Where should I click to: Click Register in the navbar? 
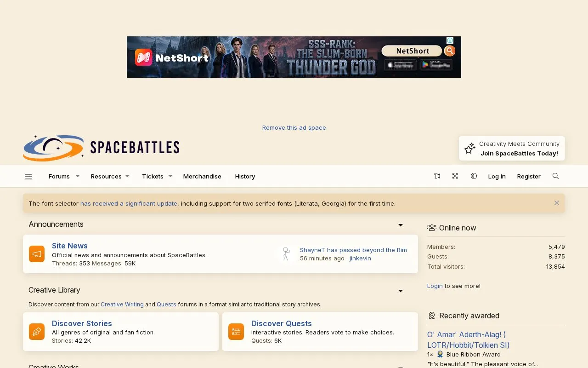[x=529, y=176]
